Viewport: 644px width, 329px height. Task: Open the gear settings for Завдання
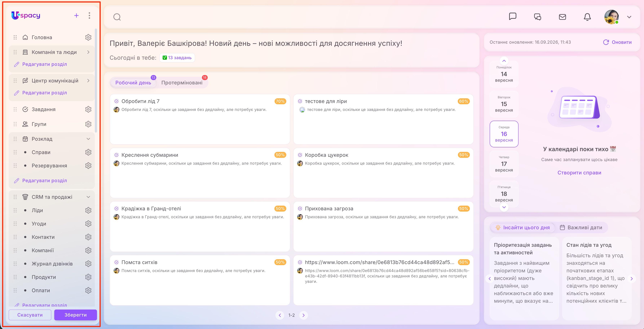[x=88, y=109]
